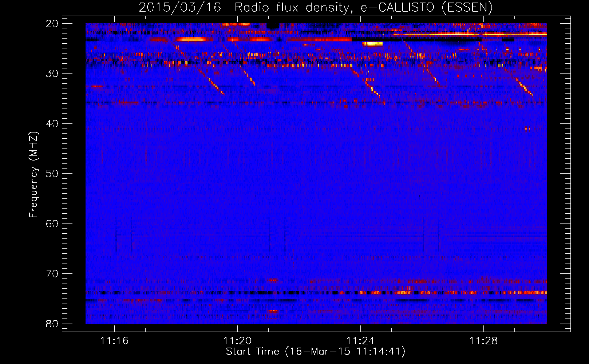Click the "Start Time (16-Mar-15 11:14:41)" label
This screenshot has height=364, width=589.
pyautogui.click(x=316, y=352)
